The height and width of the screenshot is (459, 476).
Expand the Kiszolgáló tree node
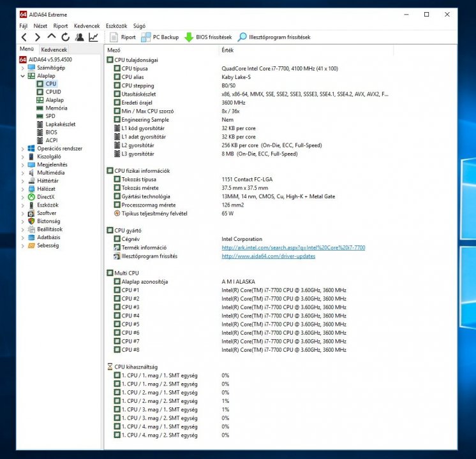(23, 157)
